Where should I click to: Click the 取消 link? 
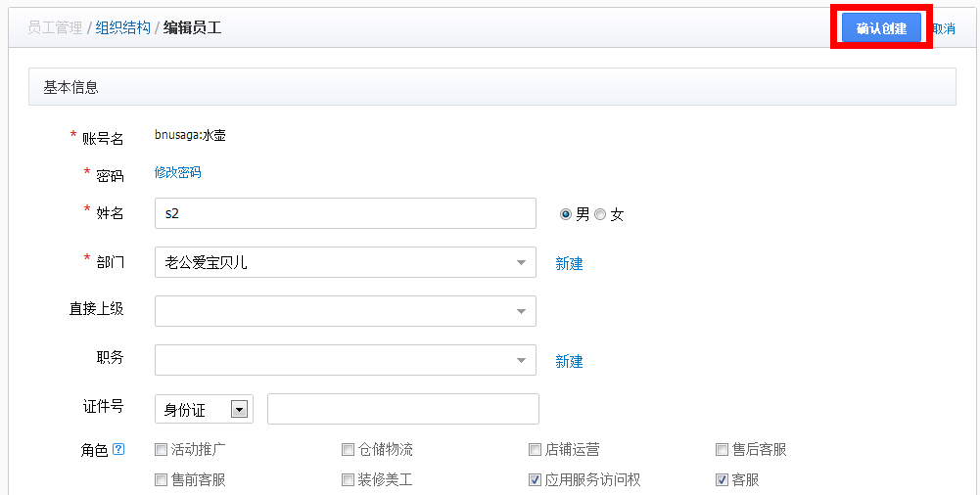tap(944, 29)
